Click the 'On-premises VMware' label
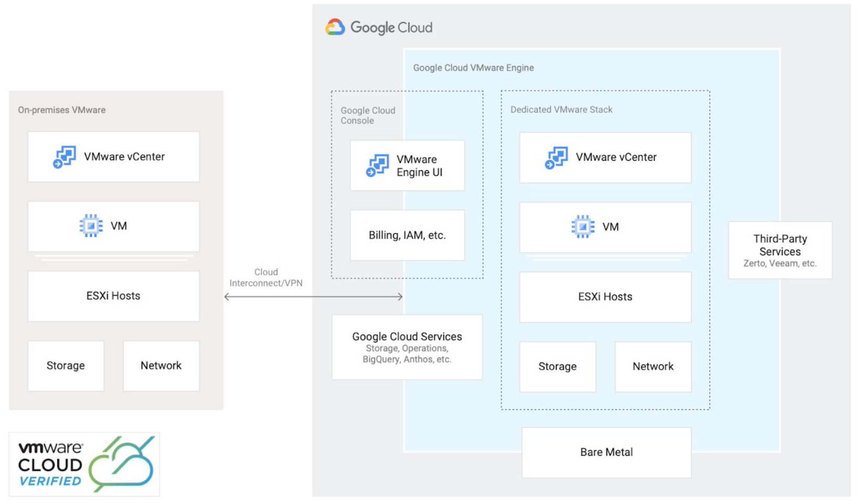The width and height of the screenshot is (858, 504). click(62, 110)
